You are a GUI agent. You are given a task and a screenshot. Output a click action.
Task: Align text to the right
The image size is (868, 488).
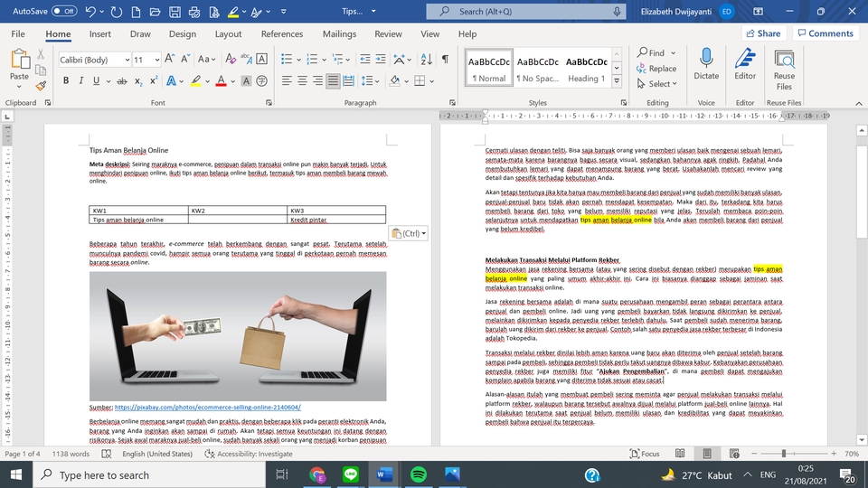tap(317, 80)
